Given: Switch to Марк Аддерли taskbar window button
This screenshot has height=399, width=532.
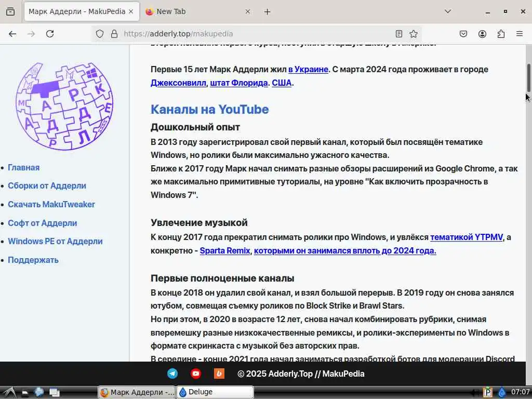Looking at the screenshot, I should click(x=137, y=392).
